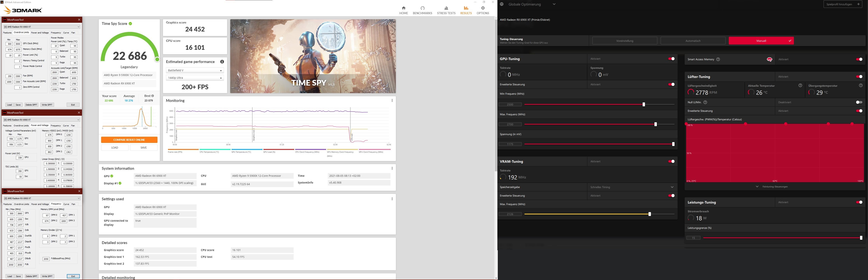
Task: Click the Smart Access Memory brain icon
Action: [x=769, y=59]
